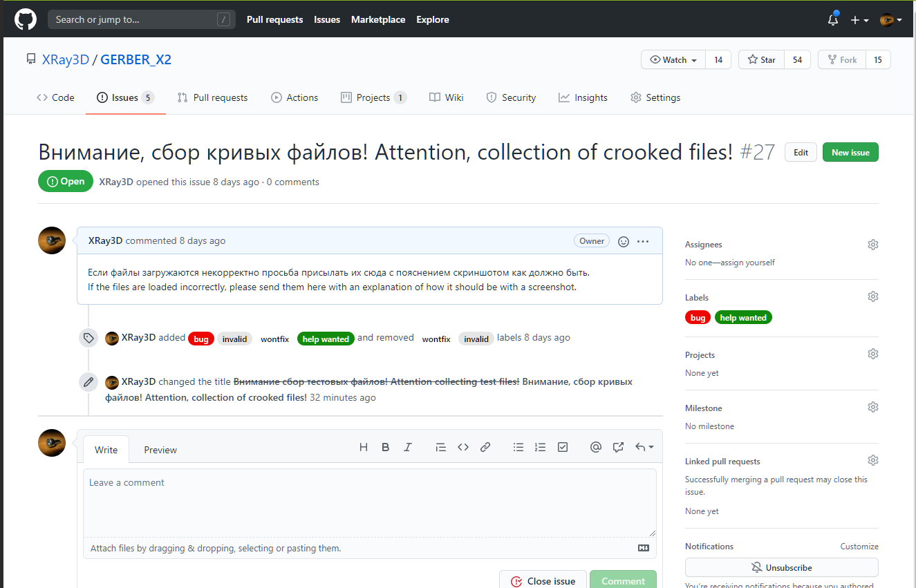Screen dimensions: 916x588
Task: Click the Leave a comment text area
Action: tap(370, 503)
